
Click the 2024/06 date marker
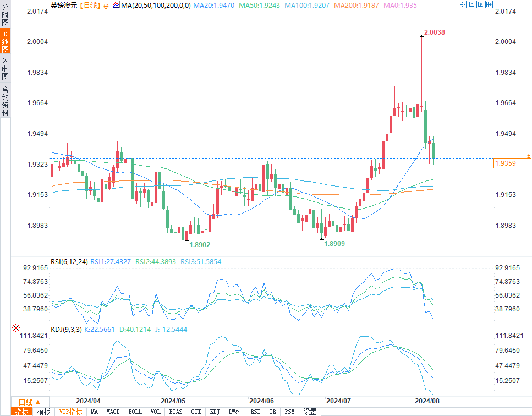(x=261, y=401)
